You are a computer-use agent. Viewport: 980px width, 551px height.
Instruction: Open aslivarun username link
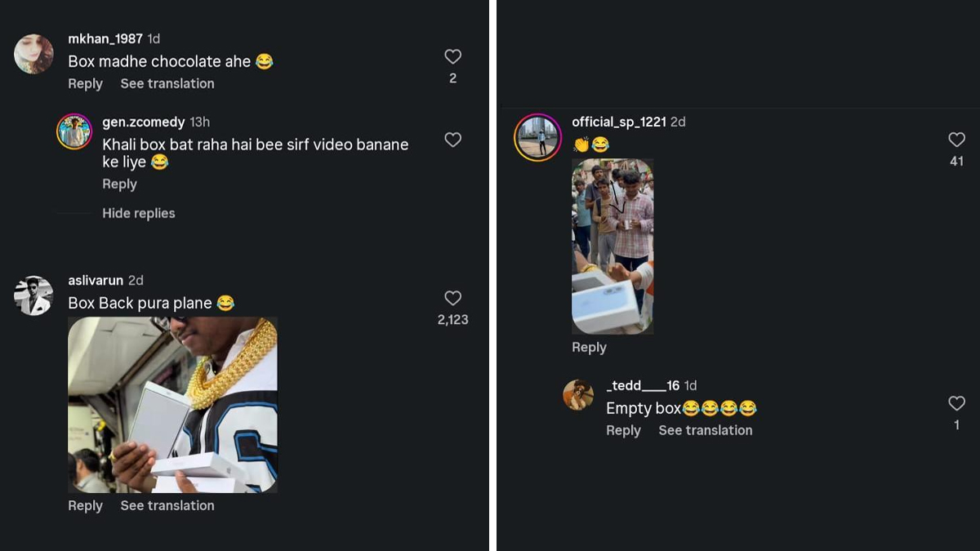pos(96,280)
